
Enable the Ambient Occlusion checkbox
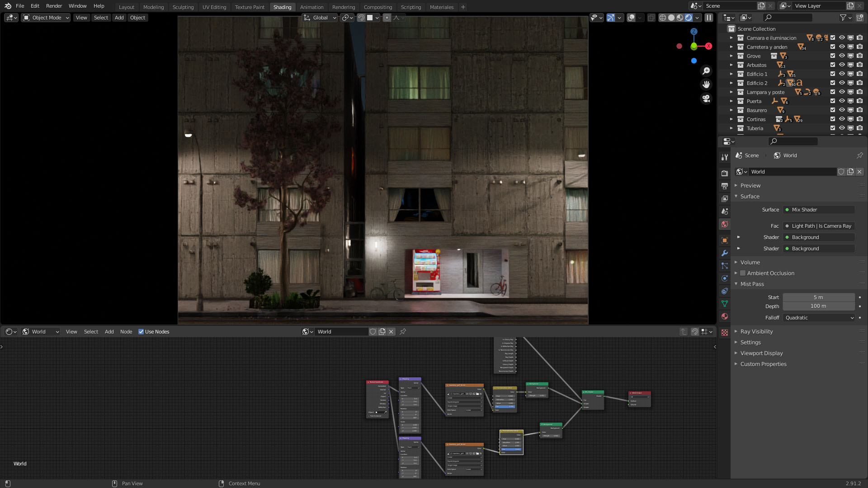click(743, 273)
